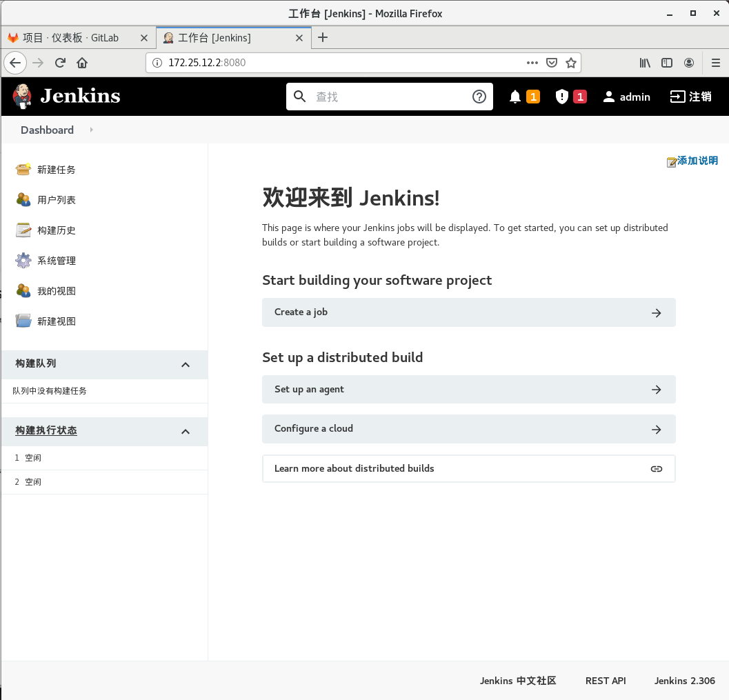Click the 新建视图 folder icon
Viewport: 729px width, 700px height.
pos(23,321)
